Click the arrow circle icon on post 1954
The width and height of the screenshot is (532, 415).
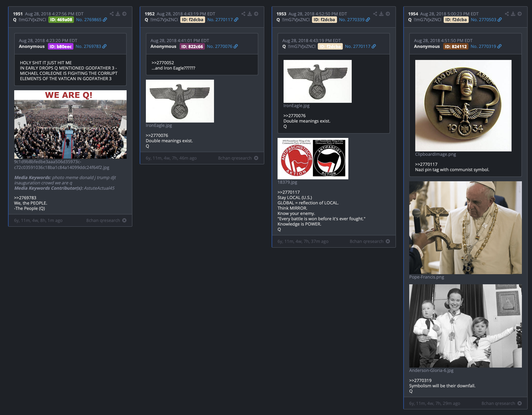pos(519,14)
